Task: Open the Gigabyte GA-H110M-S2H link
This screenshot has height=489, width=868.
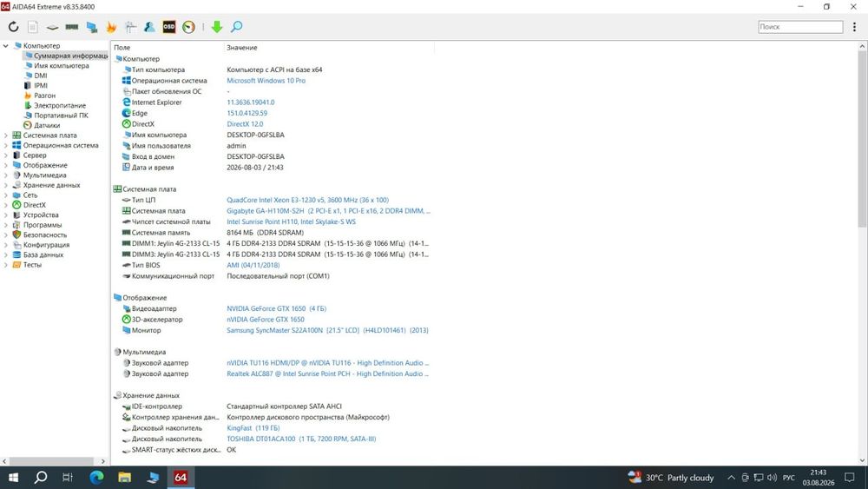Action: (x=328, y=210)
